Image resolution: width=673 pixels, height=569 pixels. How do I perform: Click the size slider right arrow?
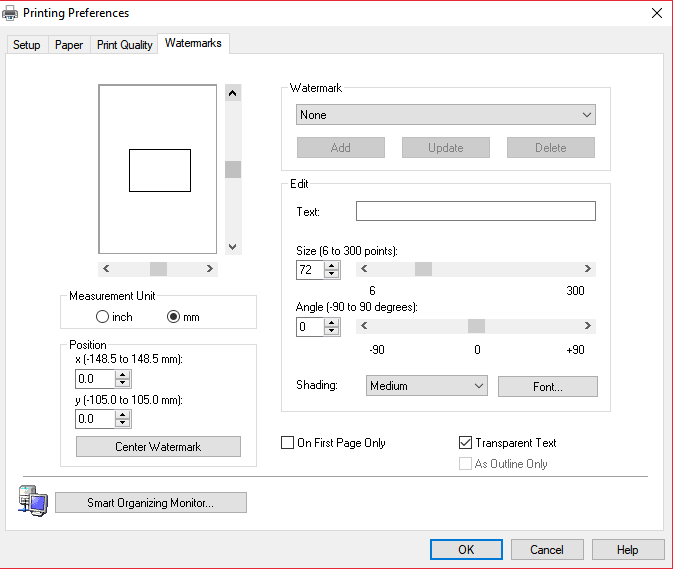click(x=587, y=269)
